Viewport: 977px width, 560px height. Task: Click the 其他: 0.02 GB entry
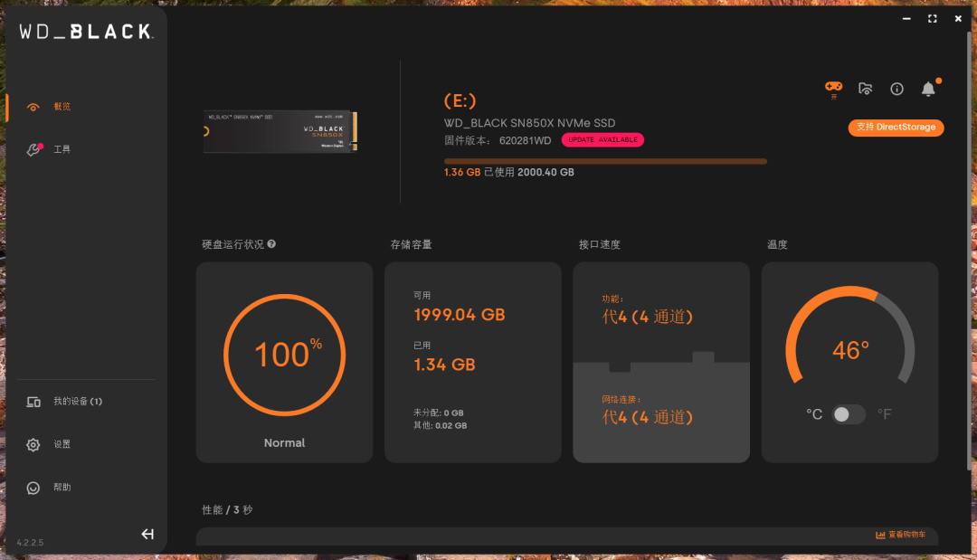[x=440, y=426]
